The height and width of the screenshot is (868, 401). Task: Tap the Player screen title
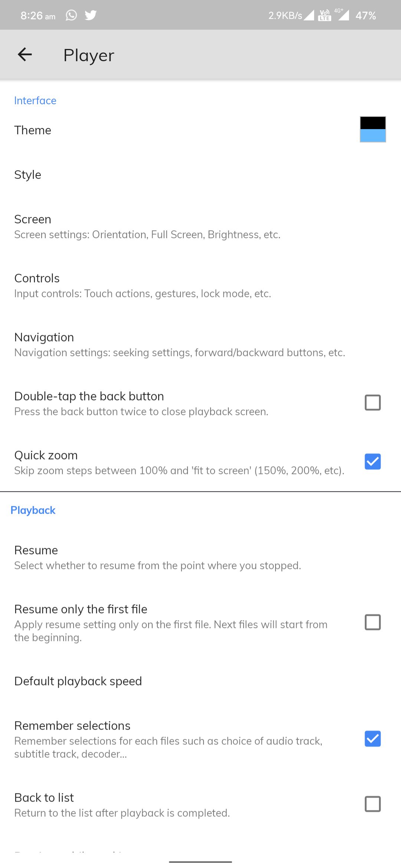pyautogui.click(x=89, y=55)
